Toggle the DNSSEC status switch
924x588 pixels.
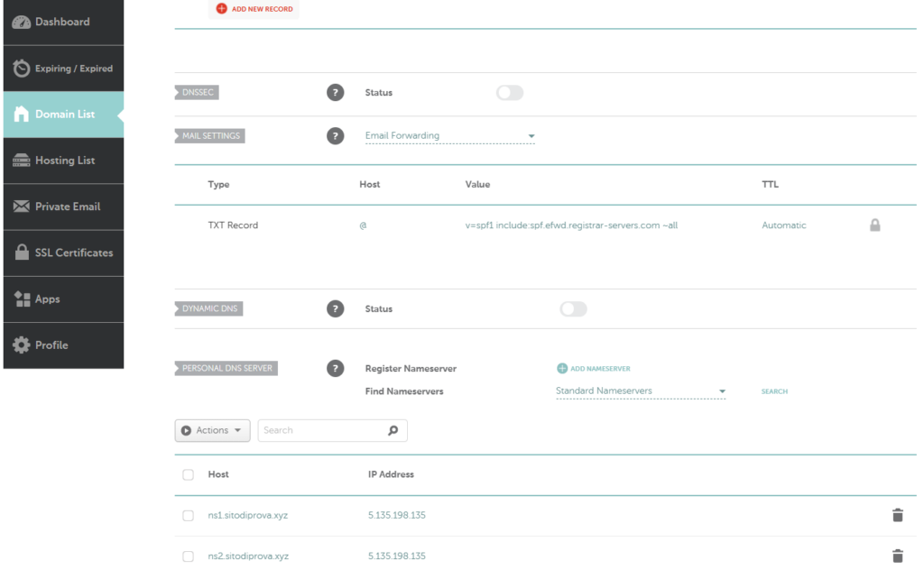coord(510,93)
